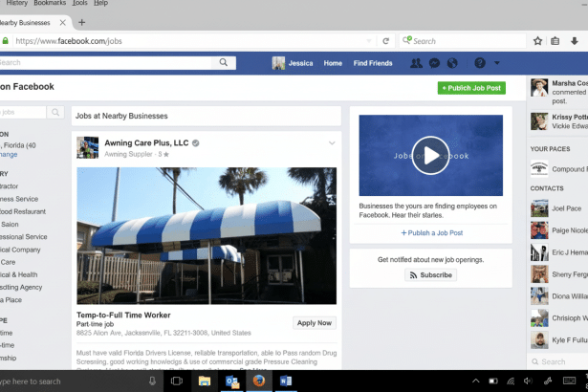This screenshot has width=588, height=392.
Task: Open the Messenger icon in navbar
Action: point(434,63)
